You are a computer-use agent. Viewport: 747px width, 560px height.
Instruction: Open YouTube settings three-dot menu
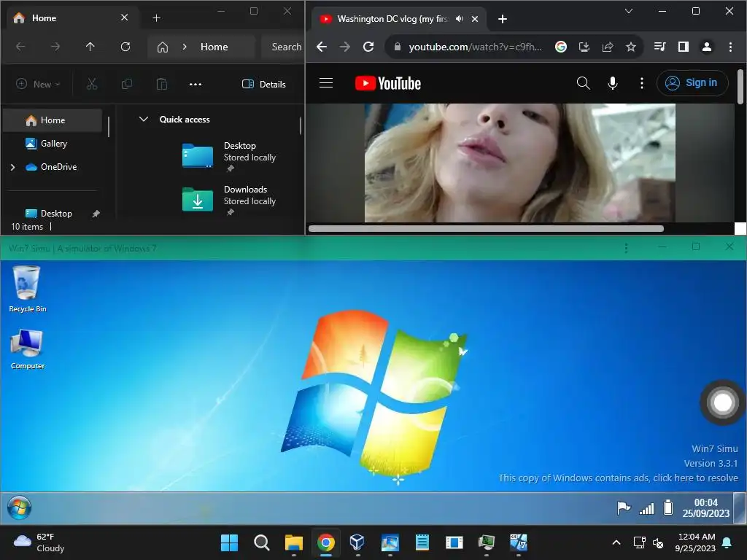[x=642, y=83]
